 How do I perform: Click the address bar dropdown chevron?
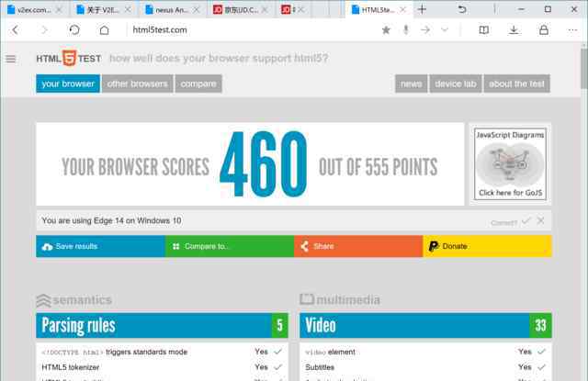tap(445, 30)
